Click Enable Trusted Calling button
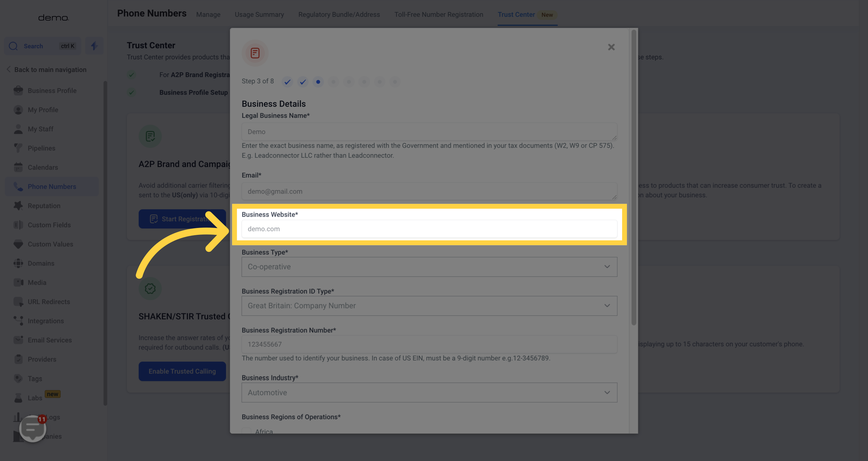Viewport: 868px width, 461px height. tap(182, 372)
